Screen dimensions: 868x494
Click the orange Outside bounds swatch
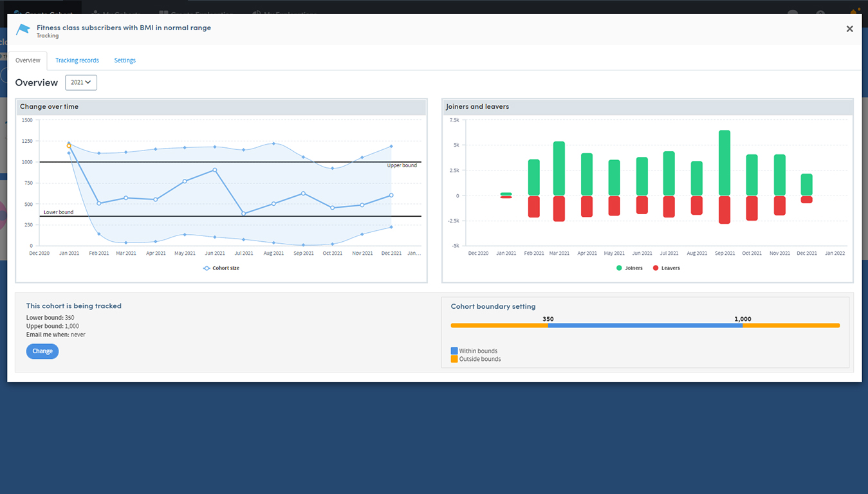click(454, 359)
